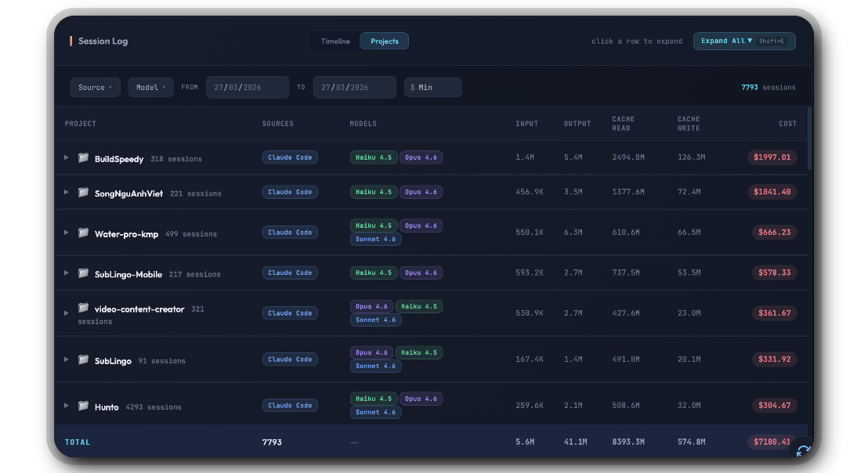Click the Claude Code tag for SongNguAnhViet
The height and width of the screenshot is (473, 868).
pyautogui.click(x=290, y=192)
